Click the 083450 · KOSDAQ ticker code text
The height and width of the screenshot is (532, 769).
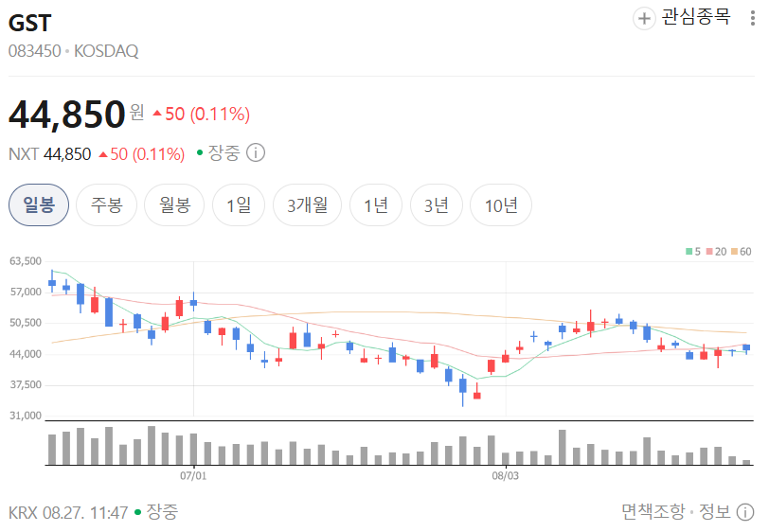(74, 51)
